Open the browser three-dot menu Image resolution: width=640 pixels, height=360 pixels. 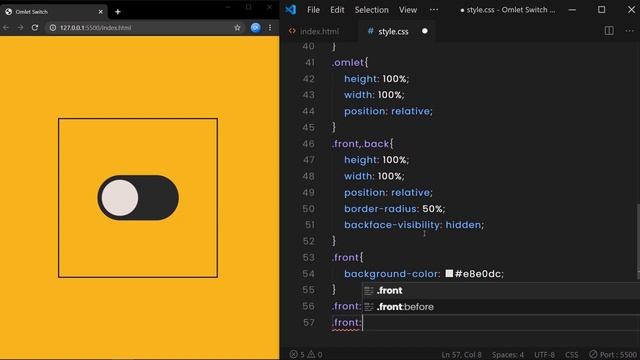[x=270, y=28]
